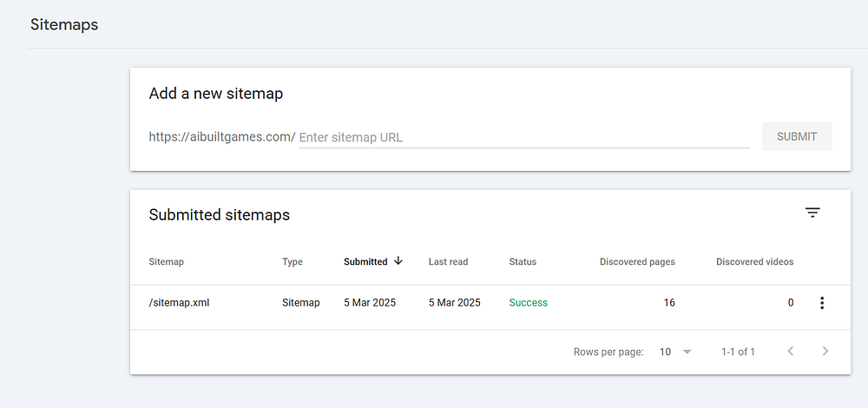Sort by the Sitemap column header
Image resolution: width=868 pixels, height=408 pixels.
coord(167,261)
